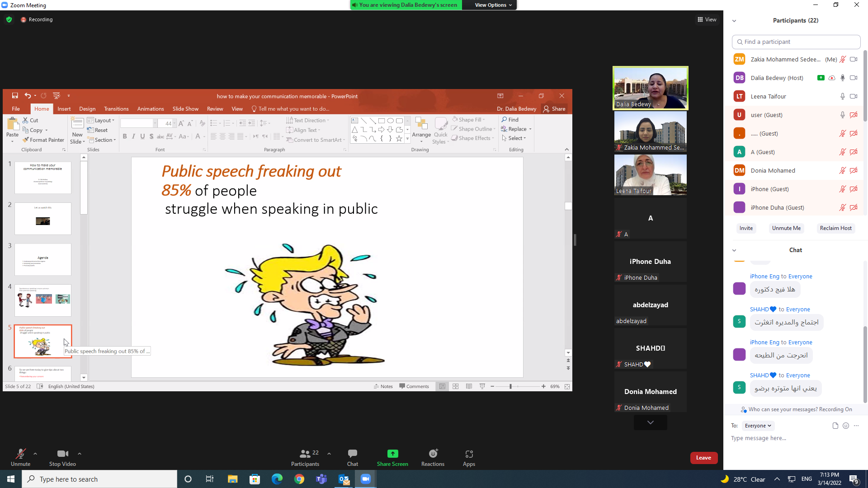Open the Reactions emoji menu
The image size is (868, 488).
[x=433, y=454]
